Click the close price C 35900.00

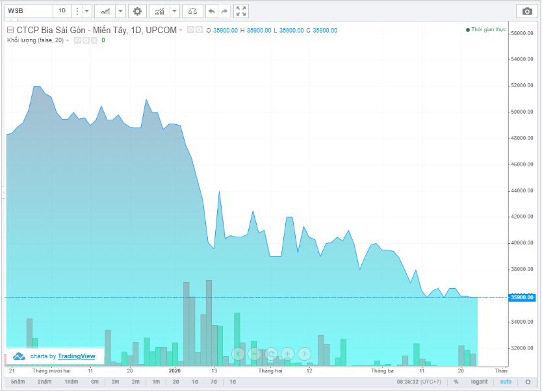pyautogui.click(x=322, y=31)
